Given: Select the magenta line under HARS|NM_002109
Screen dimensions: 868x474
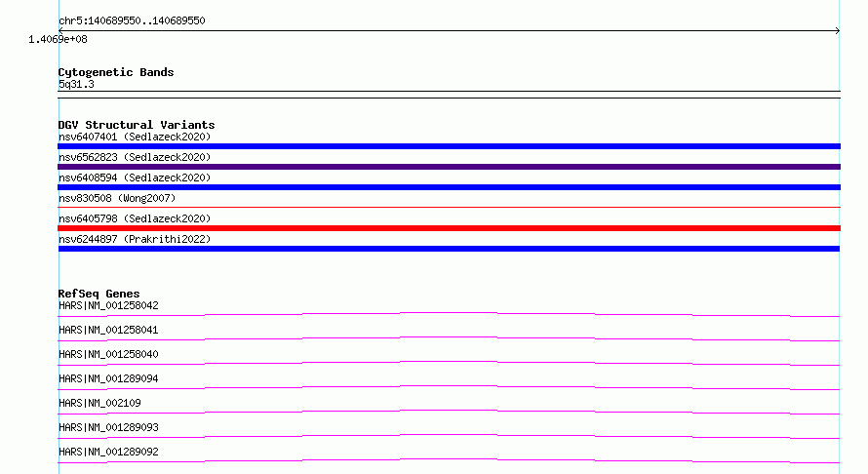Looking at the screenshot, I should pos(449,412).
